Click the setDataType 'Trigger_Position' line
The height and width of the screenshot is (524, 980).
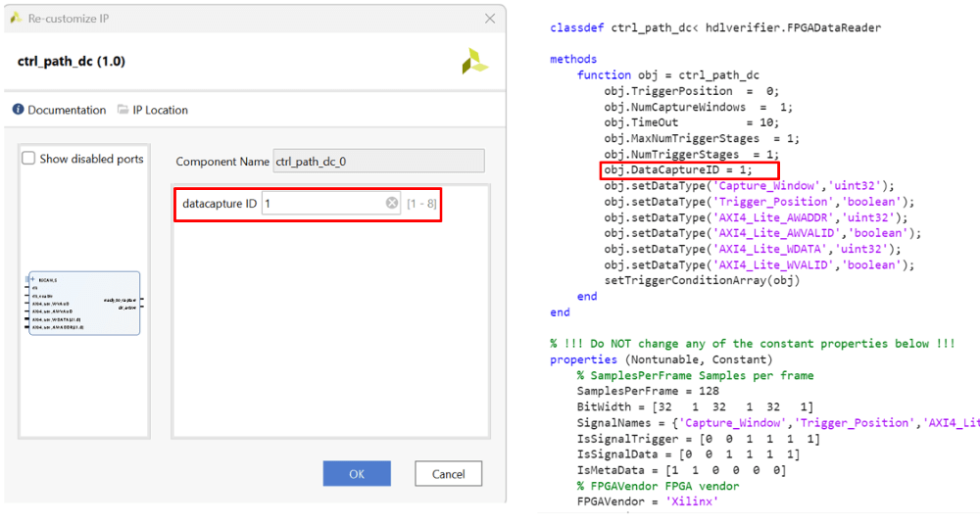point(759,202)
